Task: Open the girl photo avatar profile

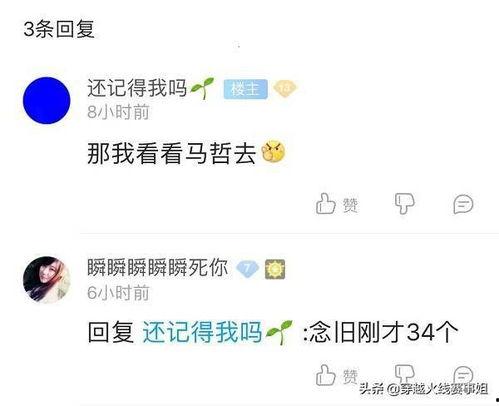Action: coord(46,280)
